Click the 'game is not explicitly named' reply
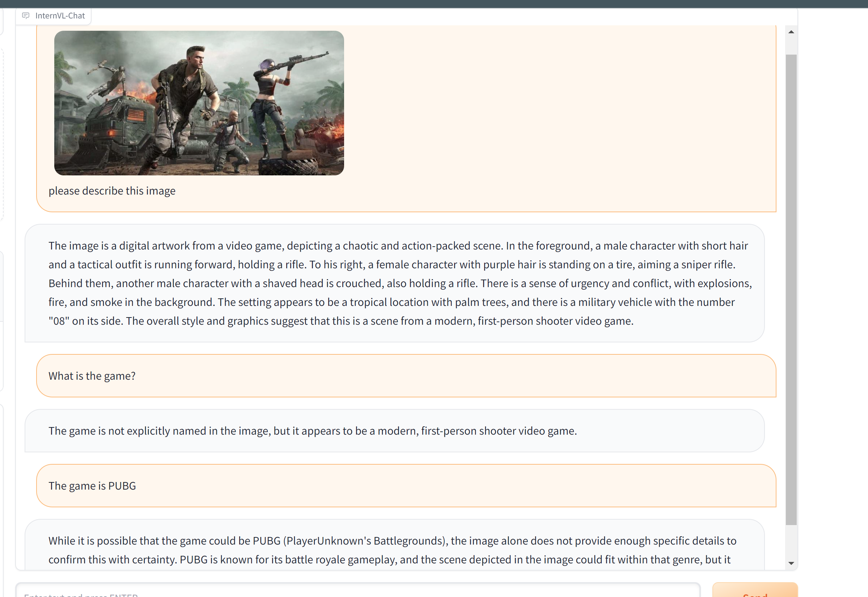Screen dimensions: 868x597 (x=313, y=431)
